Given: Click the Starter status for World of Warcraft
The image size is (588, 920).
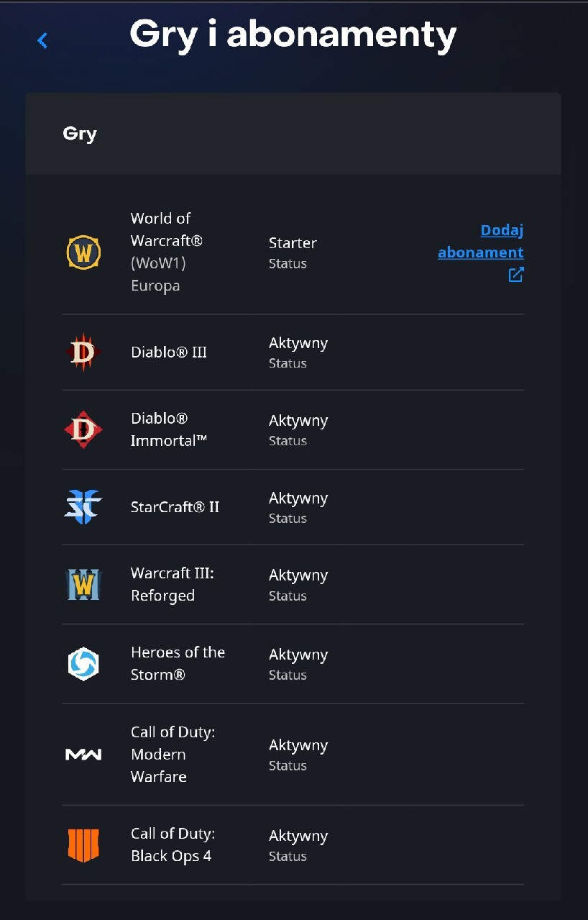Looking at the screenshot, I should pos(293,243).
